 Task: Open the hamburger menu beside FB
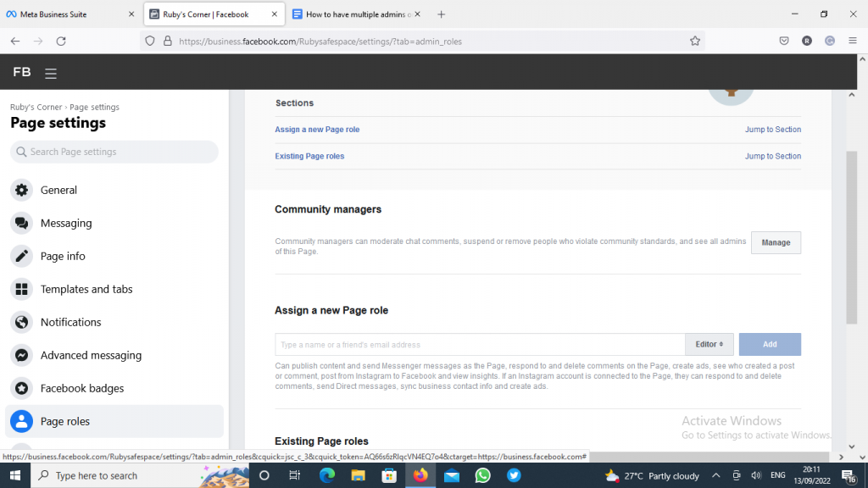point(51,73)
